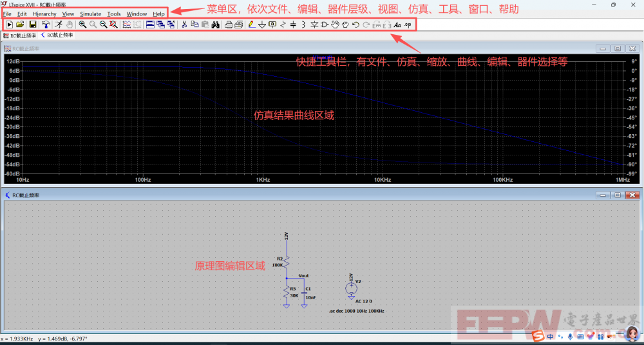This screenshot has height=345, width=644.
Task: Click the Tile Windows toolbar icon
Action: [x=150, y=25]
